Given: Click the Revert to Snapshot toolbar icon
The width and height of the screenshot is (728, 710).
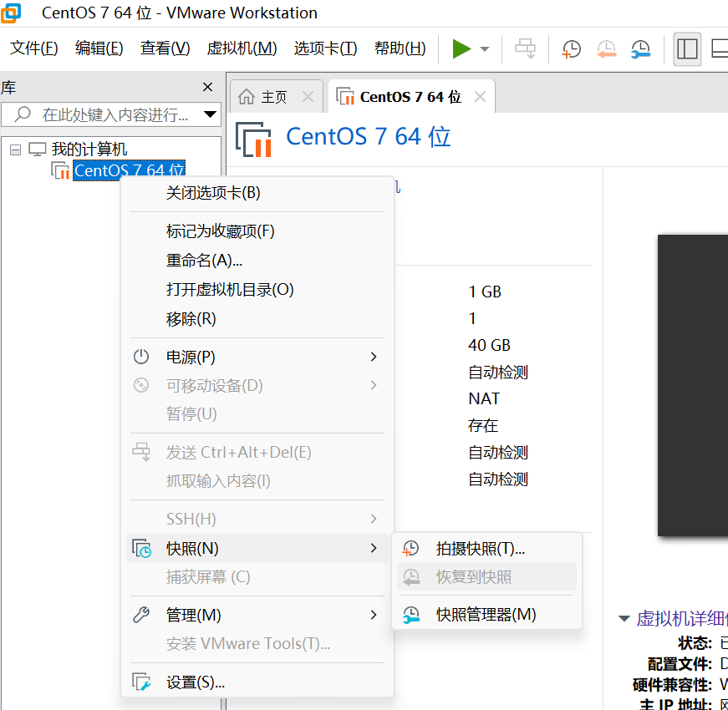Looking at the screenshot, I should (606, 48).
